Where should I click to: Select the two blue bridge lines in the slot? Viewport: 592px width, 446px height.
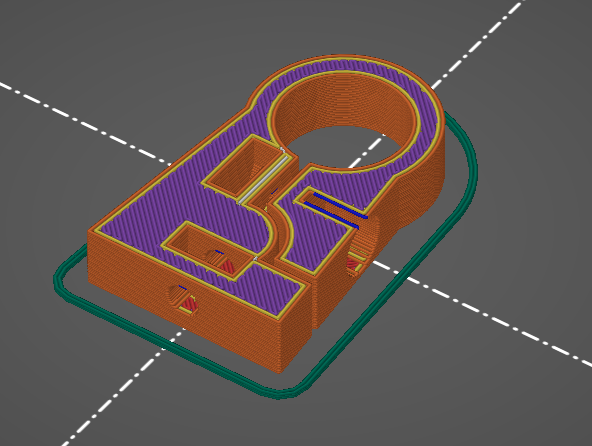pyautogui.click(x=335, y=210)
